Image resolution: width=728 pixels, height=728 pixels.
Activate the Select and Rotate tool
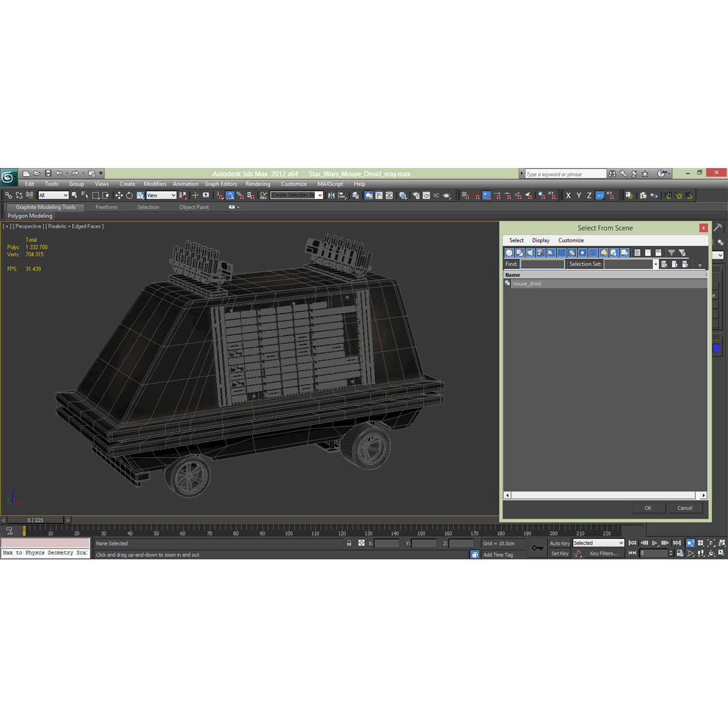tap(130, 195)
